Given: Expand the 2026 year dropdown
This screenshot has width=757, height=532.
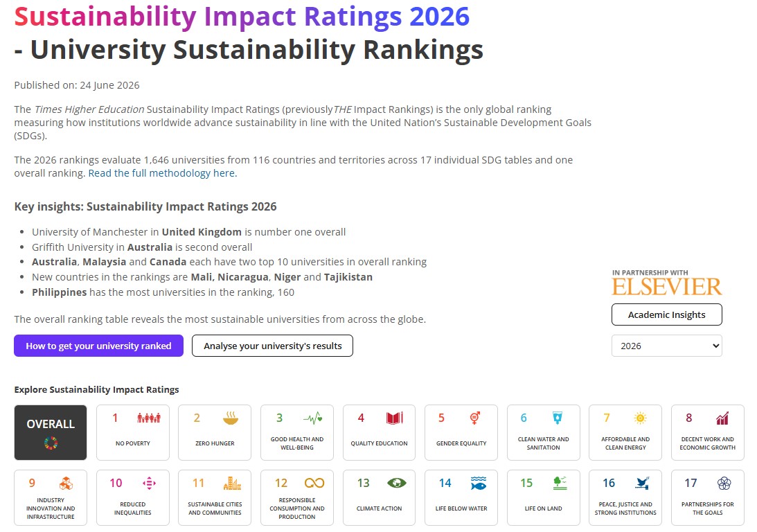Looking at the screenshot, I should click(667, 346).
